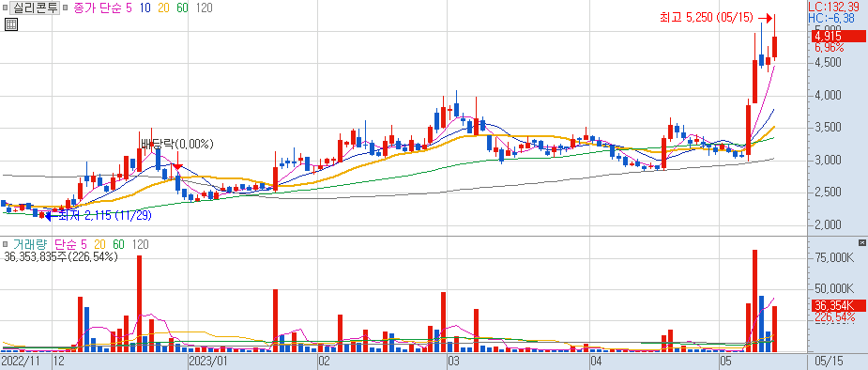The width and height of the screenshot is (868, 370).
Task: Click the 04 month label on the date axis
Action: click(597, 362)
